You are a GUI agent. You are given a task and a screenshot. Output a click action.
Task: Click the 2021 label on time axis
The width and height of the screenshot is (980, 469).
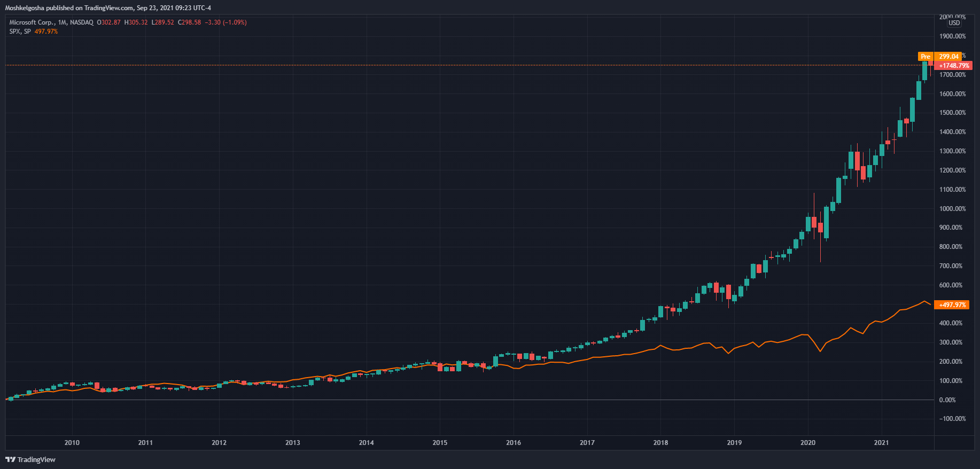click(881, 443)
